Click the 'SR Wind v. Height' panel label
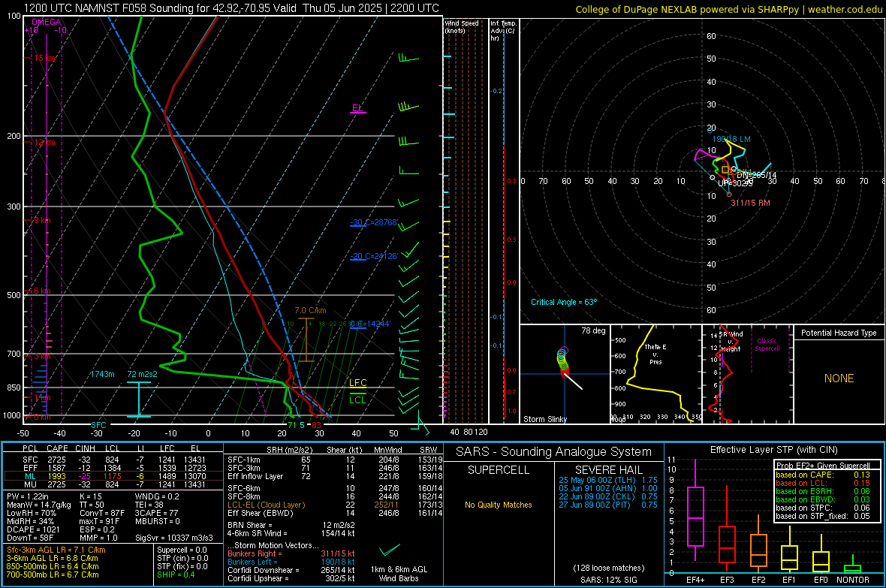The width and height of the screenshot is (886, 588). (732, 342)
